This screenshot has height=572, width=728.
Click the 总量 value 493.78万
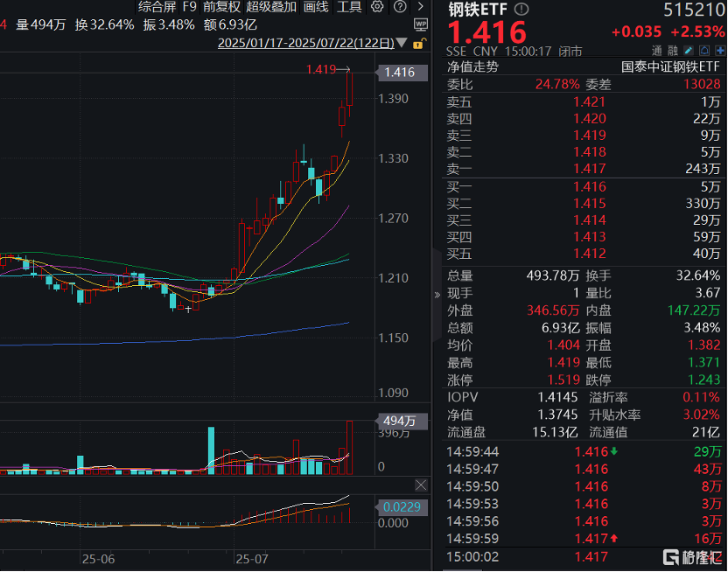(552, 276)
